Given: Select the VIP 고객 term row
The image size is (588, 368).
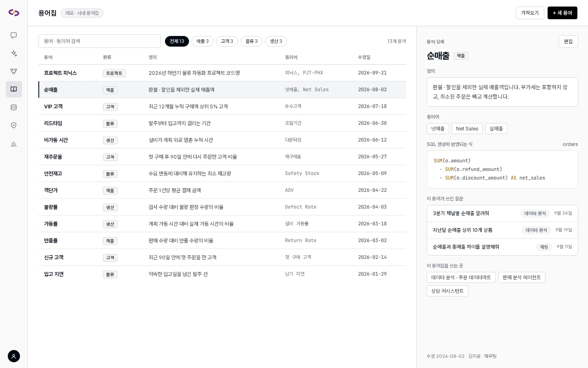Looking at the screenshot, I should (x=222, y=106).
